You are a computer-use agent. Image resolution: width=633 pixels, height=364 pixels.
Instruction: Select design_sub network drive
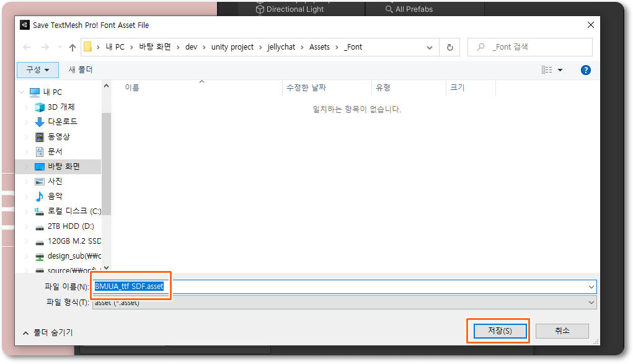[x=74, y=255]
